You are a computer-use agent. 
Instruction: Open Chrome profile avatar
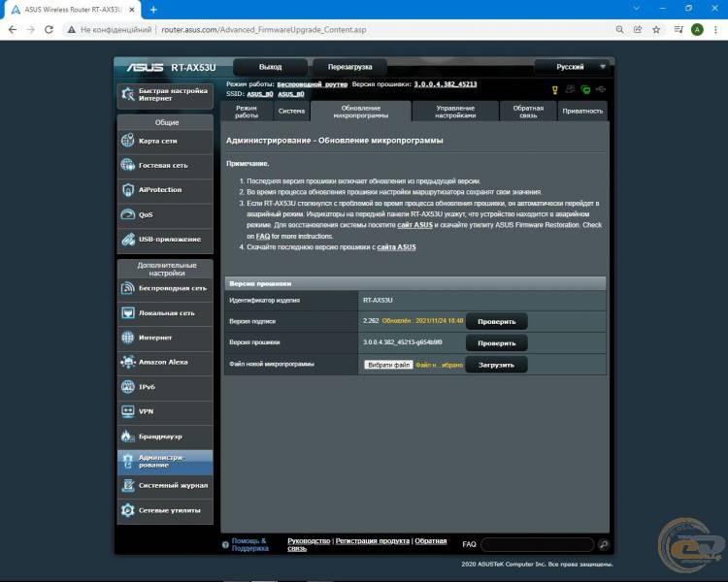[x=697, y=30]
